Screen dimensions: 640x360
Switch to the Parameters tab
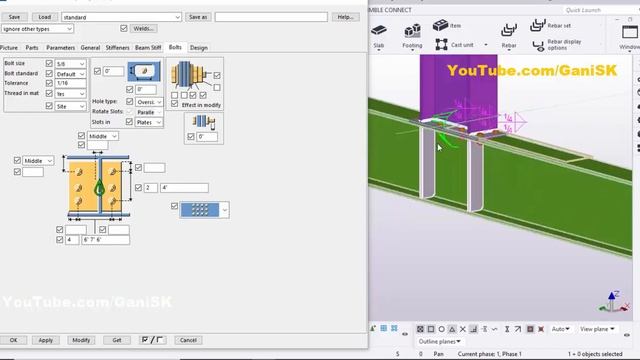click(60, 48)
